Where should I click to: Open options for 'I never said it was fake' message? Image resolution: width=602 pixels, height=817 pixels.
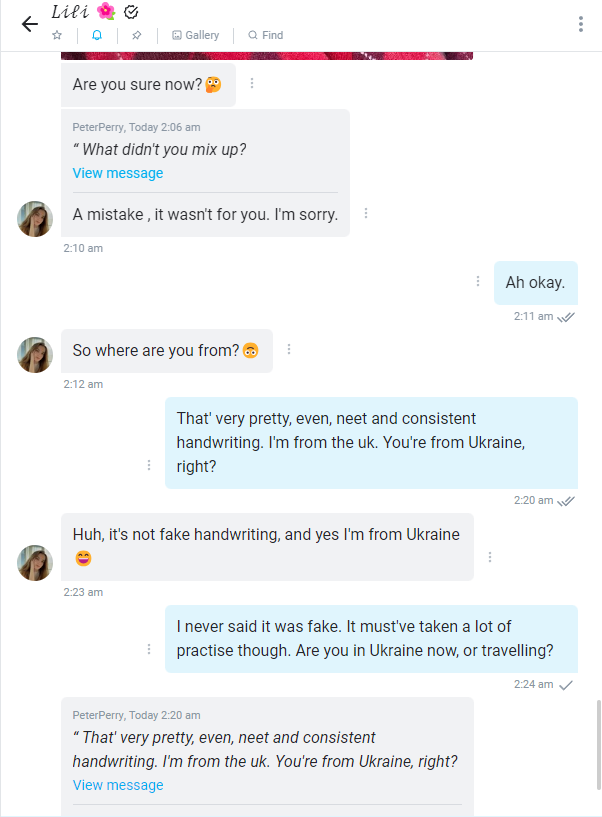(149, 649)
